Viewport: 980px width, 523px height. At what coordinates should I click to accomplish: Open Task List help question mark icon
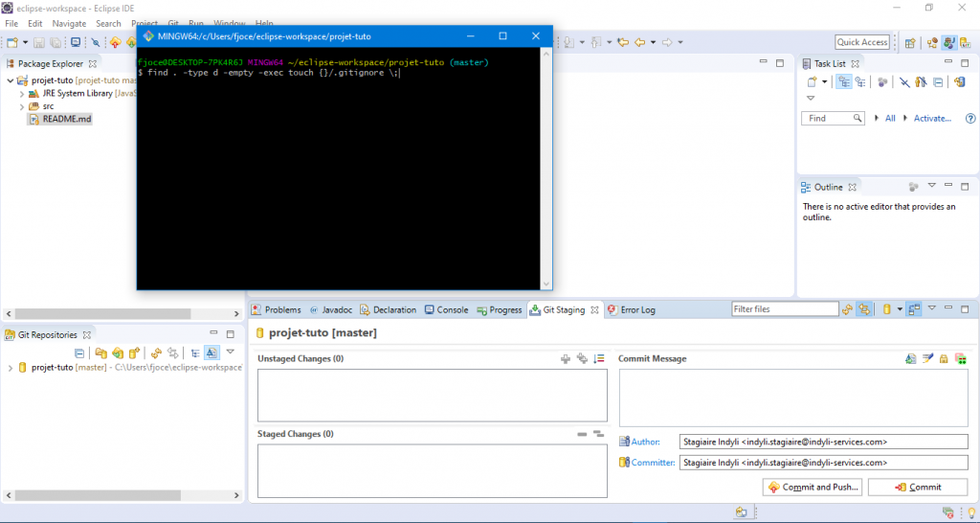coord(970,118)
